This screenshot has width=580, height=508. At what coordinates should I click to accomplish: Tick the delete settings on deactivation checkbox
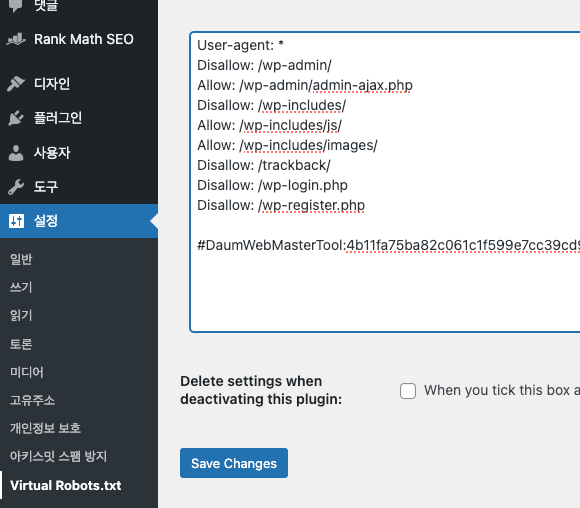click(x=408, y=391)
